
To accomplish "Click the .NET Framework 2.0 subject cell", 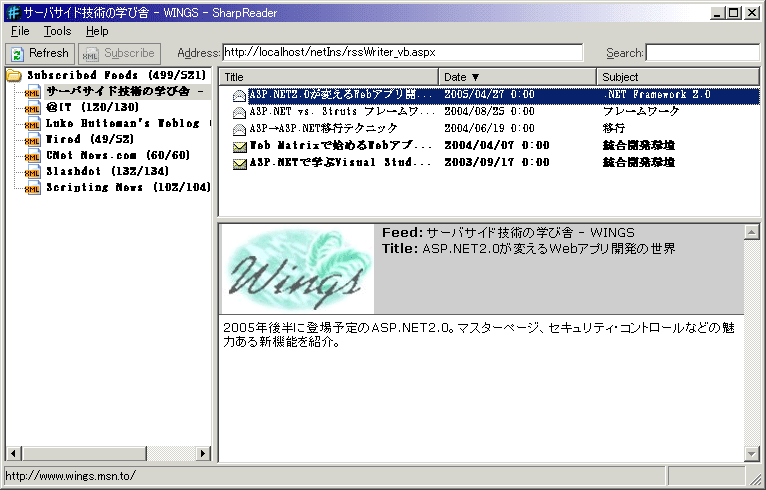I will click(657, 95).
